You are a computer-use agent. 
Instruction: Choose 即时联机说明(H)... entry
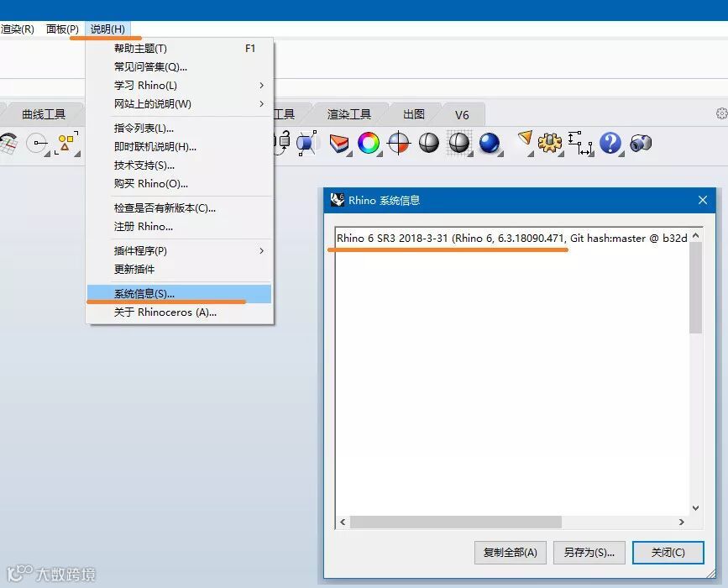pyautogui.click(x=180, y=147)
